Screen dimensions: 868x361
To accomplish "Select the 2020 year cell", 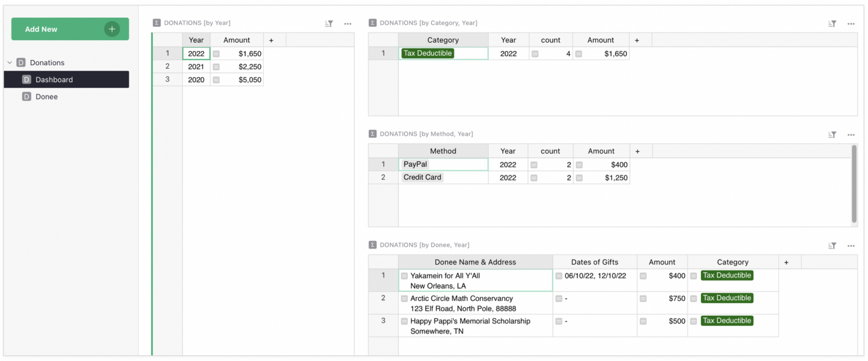I will [196, 79].
